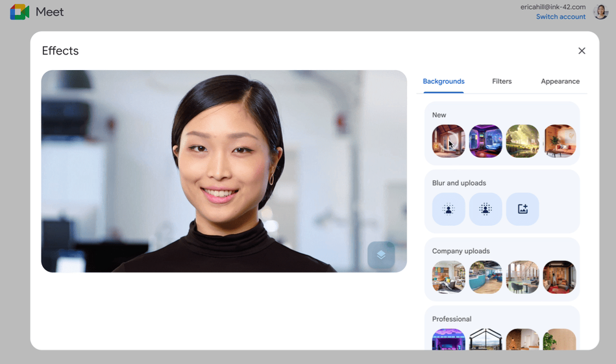Upload a custom background image
This screenshot has width=616, height=364.
(523, 209)
